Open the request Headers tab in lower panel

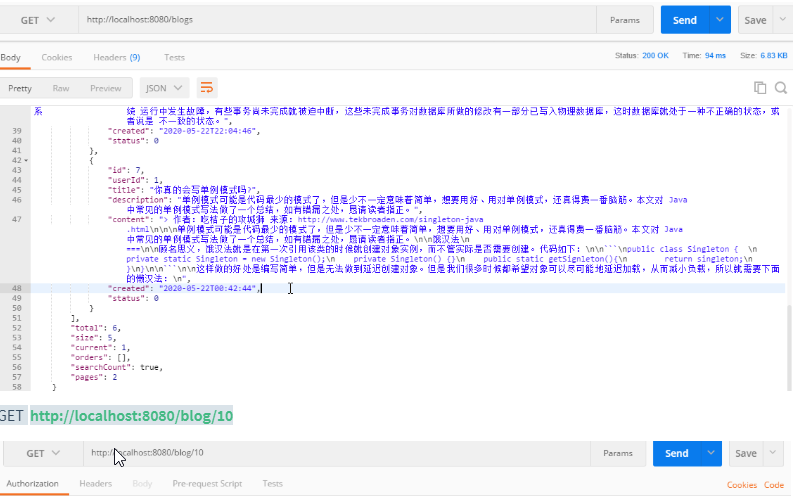coord(95,484)
